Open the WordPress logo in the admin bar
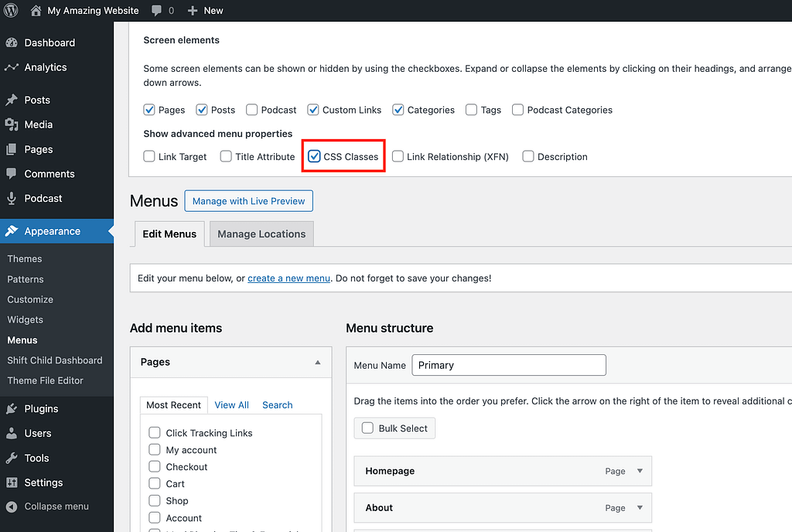The height and width of the screenshot is (532, 792). pos(11,10)
